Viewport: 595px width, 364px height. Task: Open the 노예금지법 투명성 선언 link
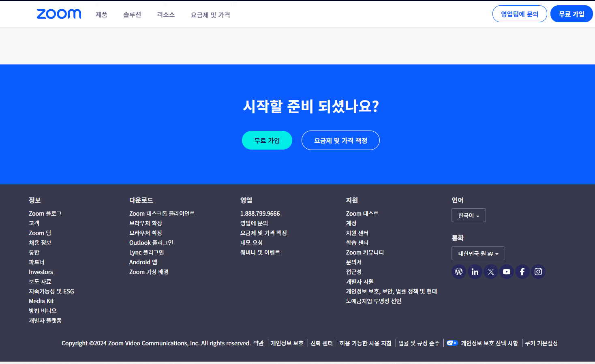[374, 301]
